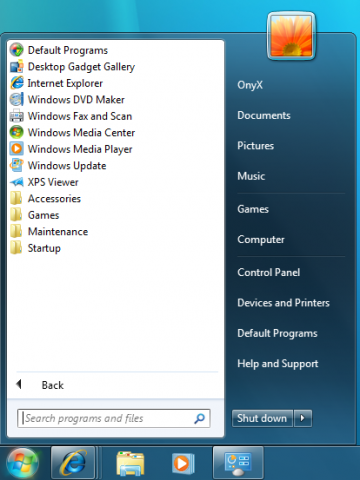The image size is (360, 480).
Task: Open Games in the right pane
Action: [253, 209]
